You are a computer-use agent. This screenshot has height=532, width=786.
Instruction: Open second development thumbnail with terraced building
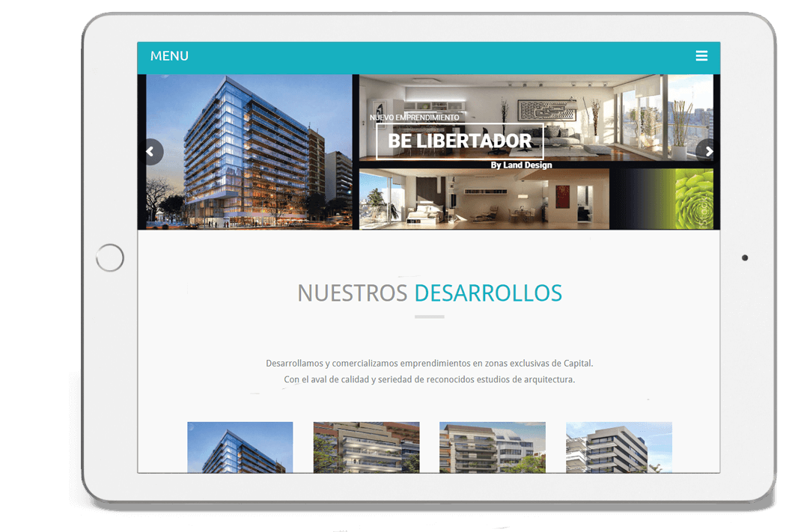[x=367, y=447]
